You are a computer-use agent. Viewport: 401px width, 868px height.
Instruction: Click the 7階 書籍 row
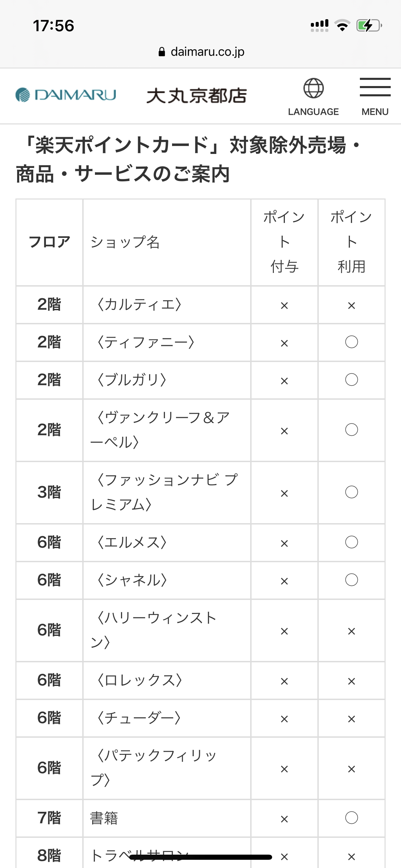tap(200, 818)
